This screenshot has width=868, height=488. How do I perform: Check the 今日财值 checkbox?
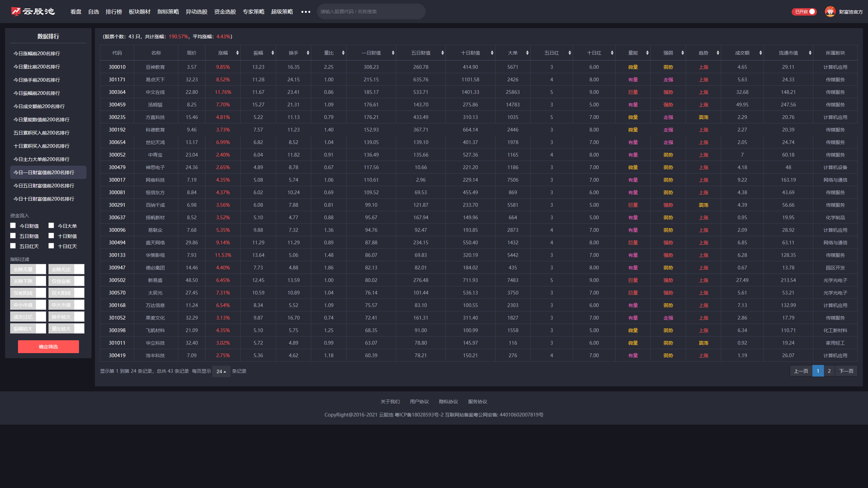[x=13, y=225]
